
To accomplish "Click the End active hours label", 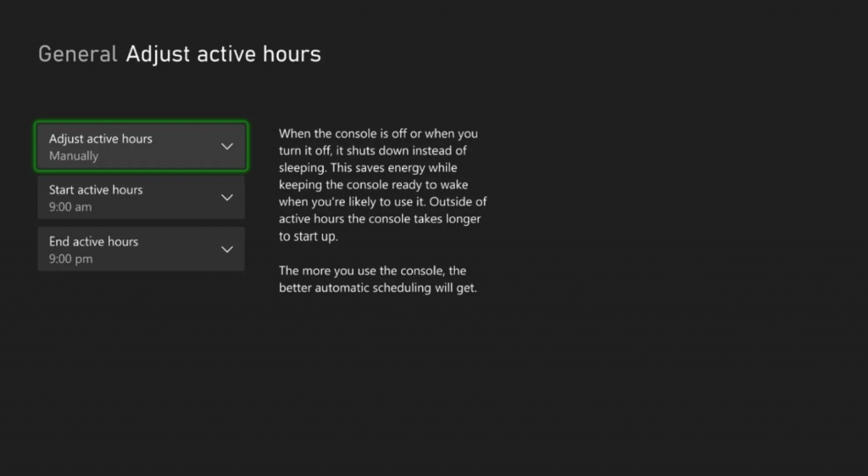I will pos(93,242).
